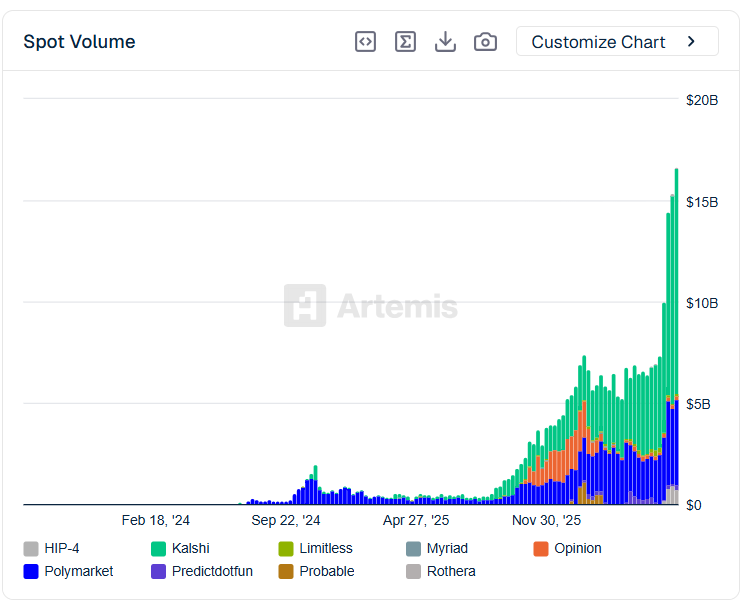
Task: Click the olive Limitless color swatch
Action: (286, 549)
